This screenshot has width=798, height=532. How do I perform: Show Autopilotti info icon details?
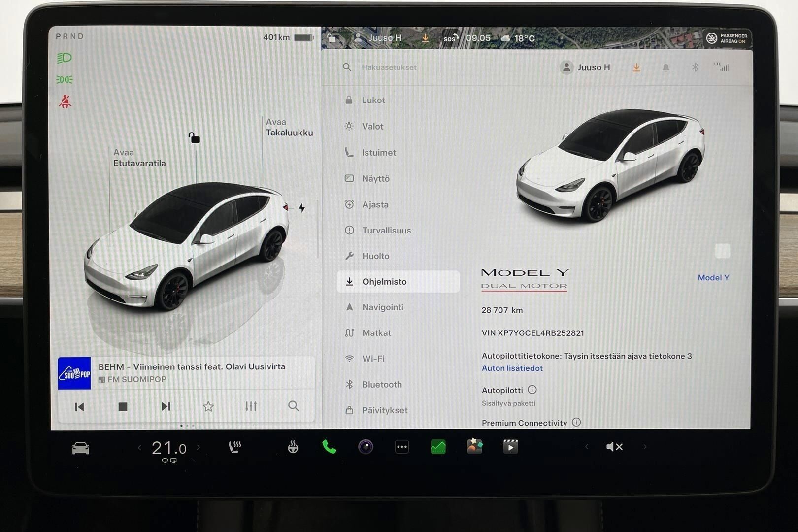[x=532, y=390]
